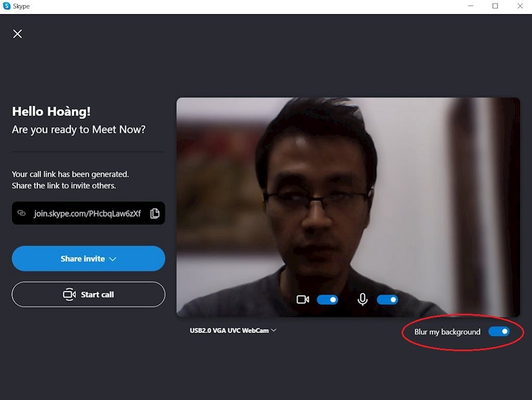The image size is (532, 400).
Task: Turn off the camera toggle switch
Action: pos(327,300)
